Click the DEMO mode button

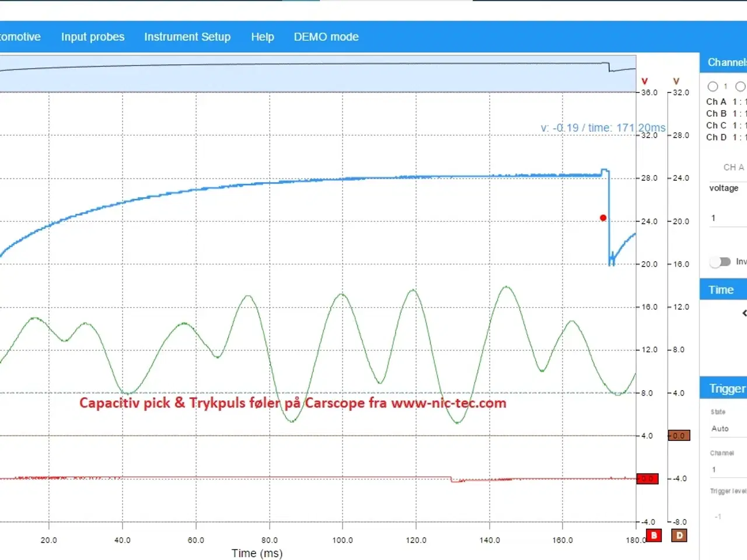326,37
